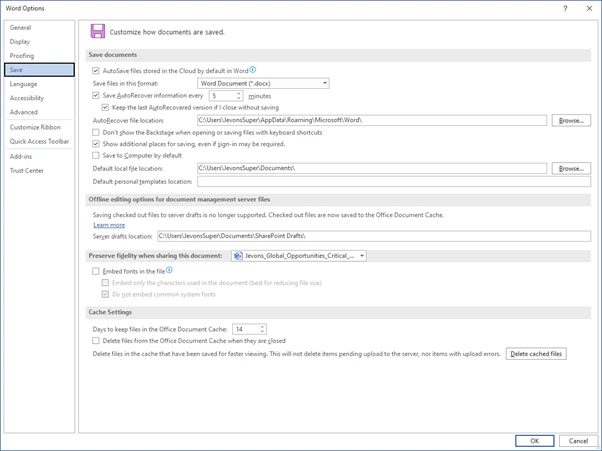Screen dimensions: 602x451
Task: Follow the Learn more link
Action: 109,225
